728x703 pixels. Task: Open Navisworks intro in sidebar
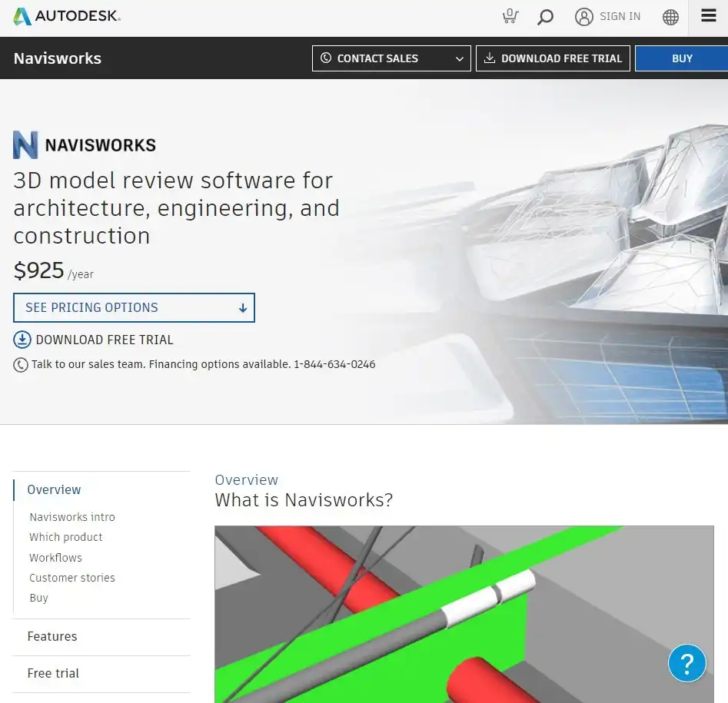tap(72, 517)
